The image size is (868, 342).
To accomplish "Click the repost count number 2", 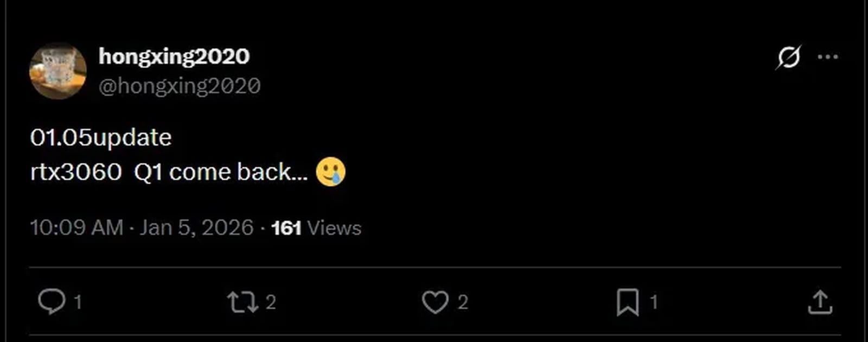I will pyautogui.click(x=271, y=302).
